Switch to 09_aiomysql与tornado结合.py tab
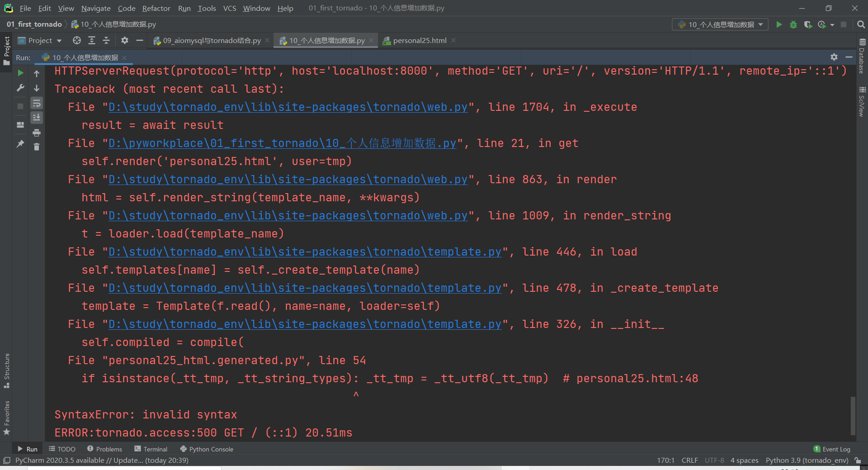 [x=212, y=41]
